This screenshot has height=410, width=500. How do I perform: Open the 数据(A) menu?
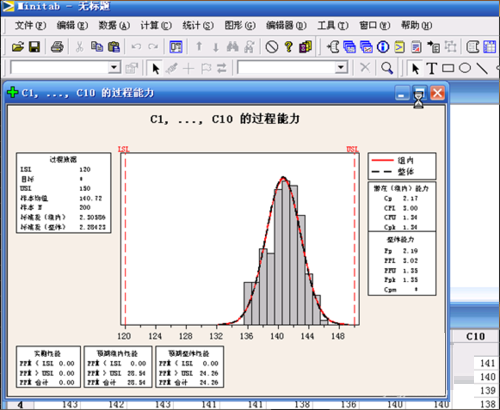(114, 25)
